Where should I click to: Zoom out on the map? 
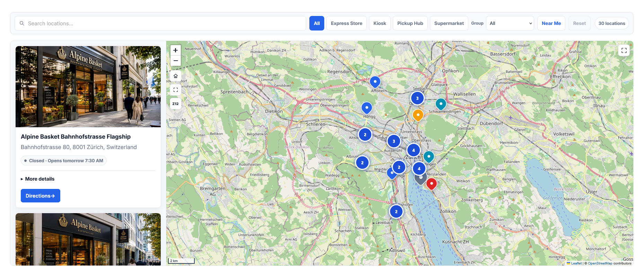[176, 61]
